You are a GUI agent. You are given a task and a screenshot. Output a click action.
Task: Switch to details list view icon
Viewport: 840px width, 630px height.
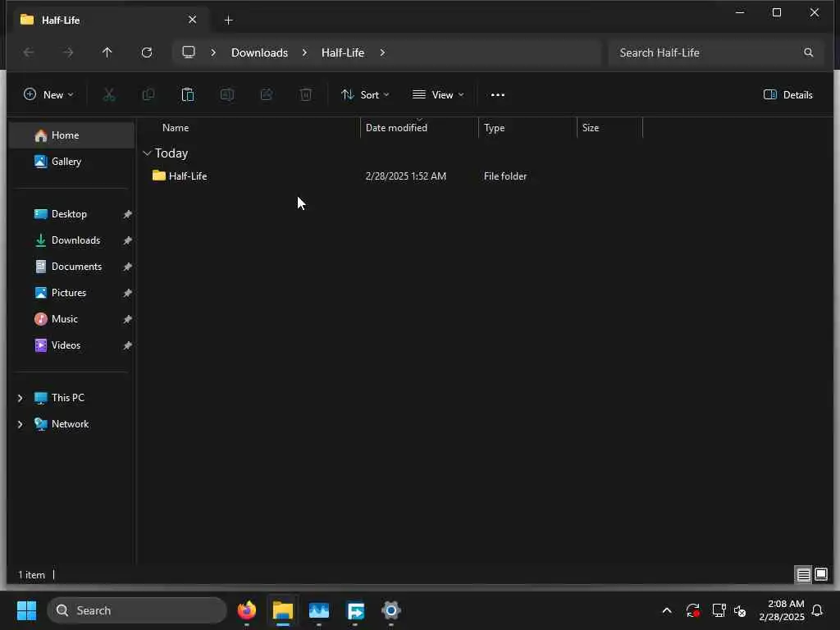803,575
